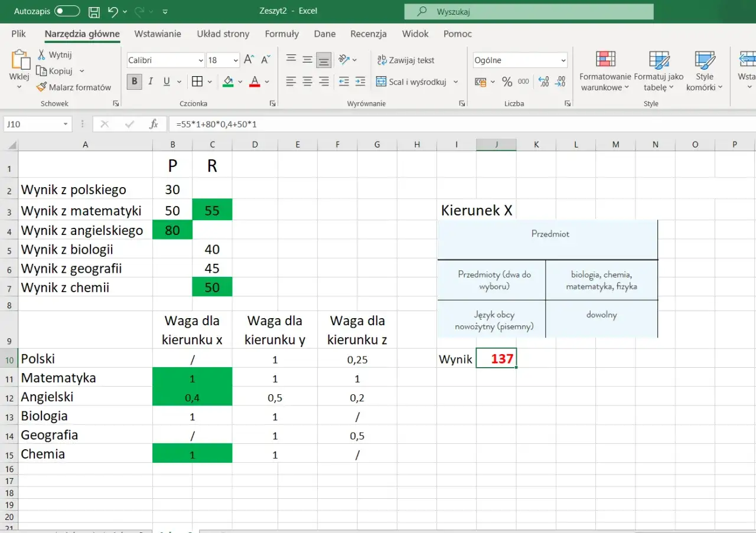The image size is (756, 533).
Task: Click the Plik menu
Action: click(18, 34)
